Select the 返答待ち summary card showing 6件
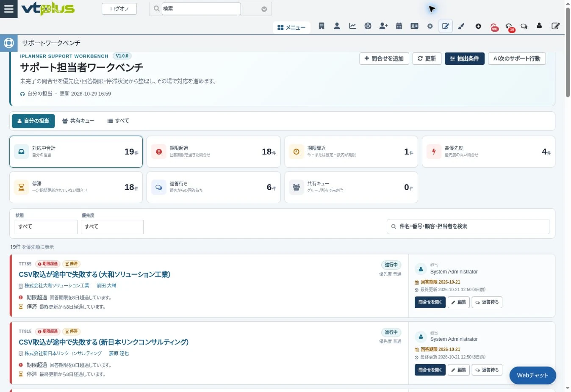571x392 pixels. click(213, 187)
